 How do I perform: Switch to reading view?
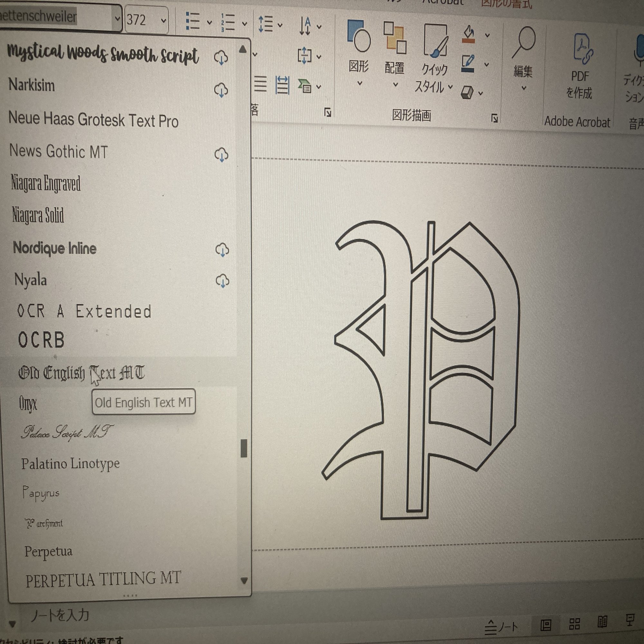point(602,622)
